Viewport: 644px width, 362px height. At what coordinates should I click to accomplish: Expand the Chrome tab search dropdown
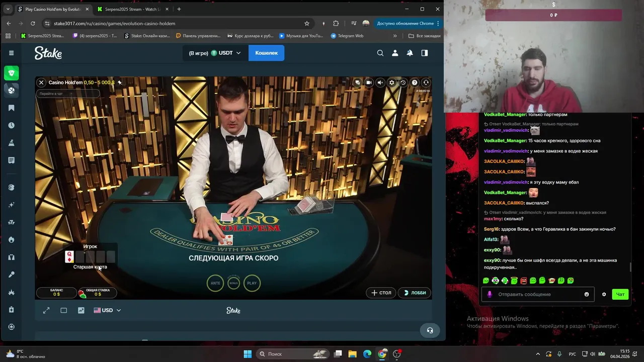8,9
